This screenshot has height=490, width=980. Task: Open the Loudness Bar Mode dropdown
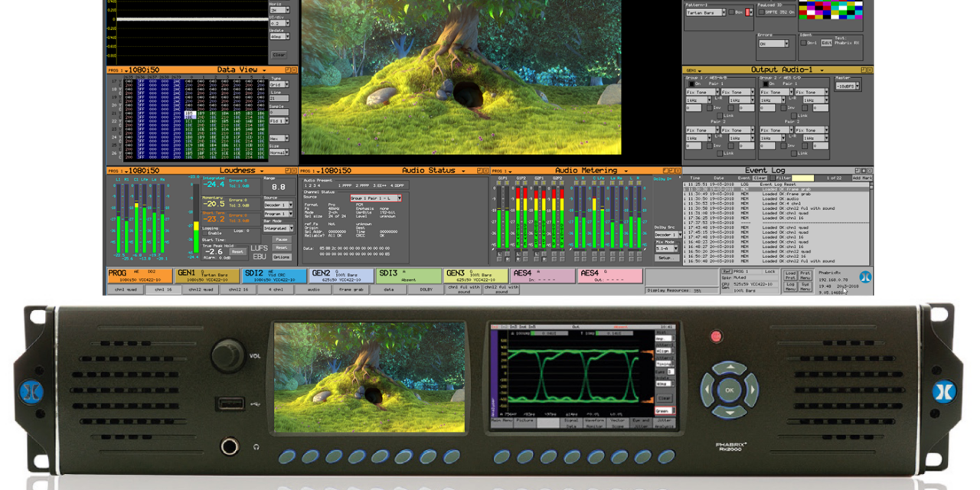pos(279,228)
